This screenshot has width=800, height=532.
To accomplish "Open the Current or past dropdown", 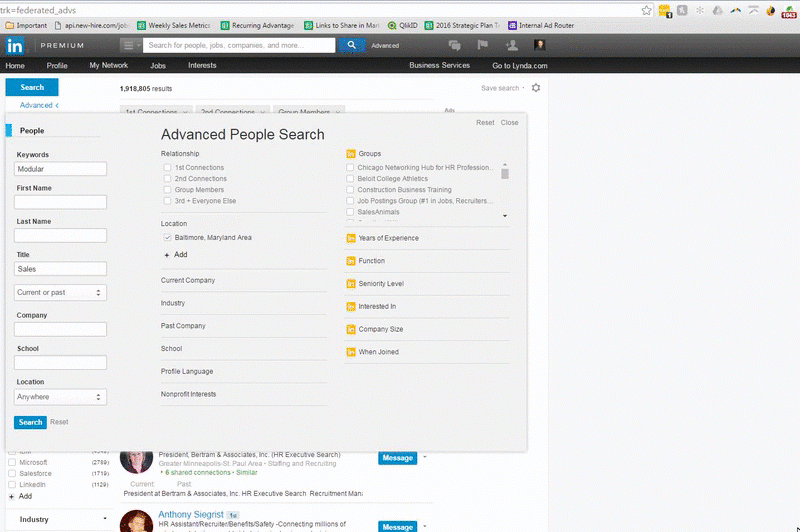I will tap(60, 293).
